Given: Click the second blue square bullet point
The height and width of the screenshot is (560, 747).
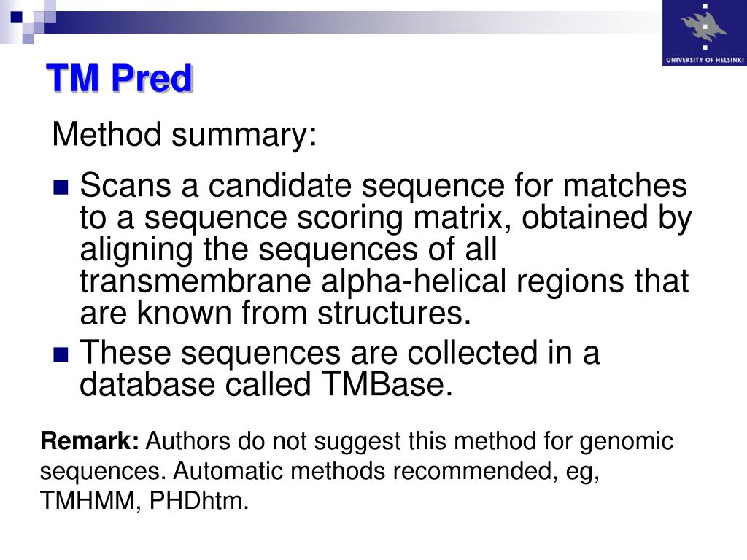Looking at the screenshot, I should pyautogui.click(x=61, y=354).
